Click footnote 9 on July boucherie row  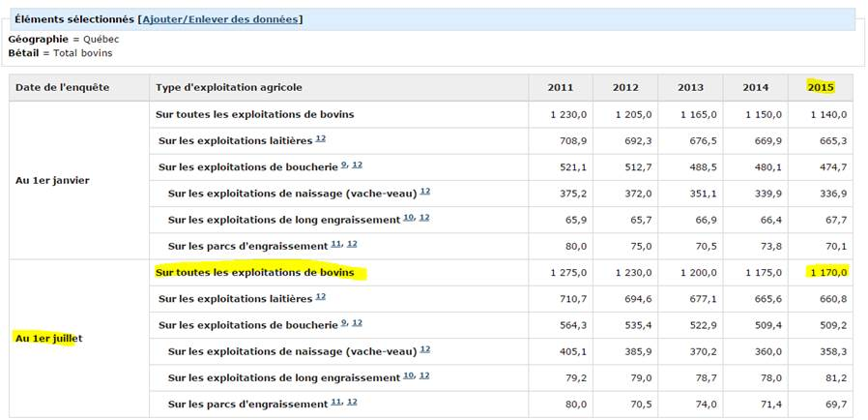pos(343,323)
